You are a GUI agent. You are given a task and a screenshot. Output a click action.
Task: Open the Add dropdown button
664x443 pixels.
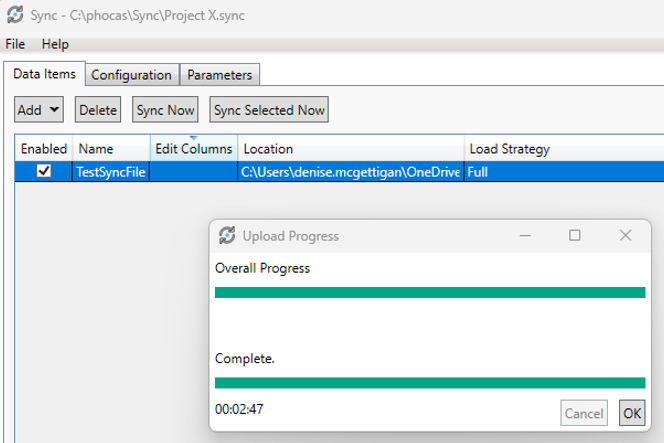[39, 109]
